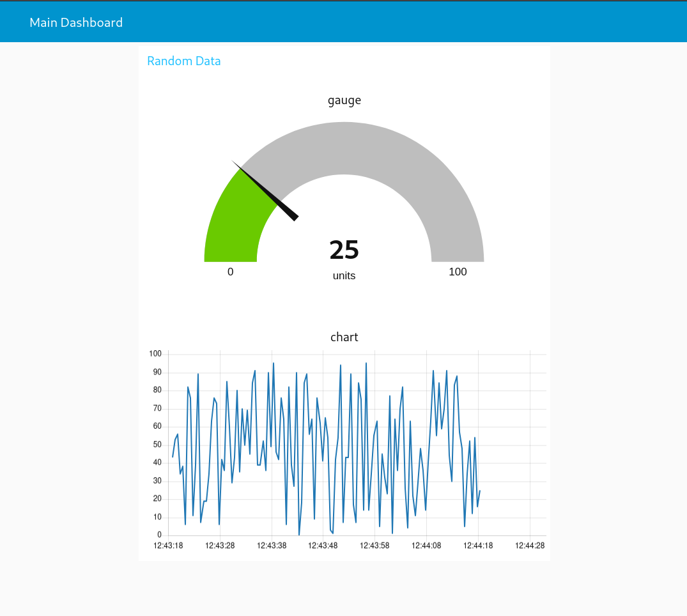Image resolution: width=687 pixels, height=616 pixels.
Task: Click the gauge minimum label 0
Action: coord(231,272)
